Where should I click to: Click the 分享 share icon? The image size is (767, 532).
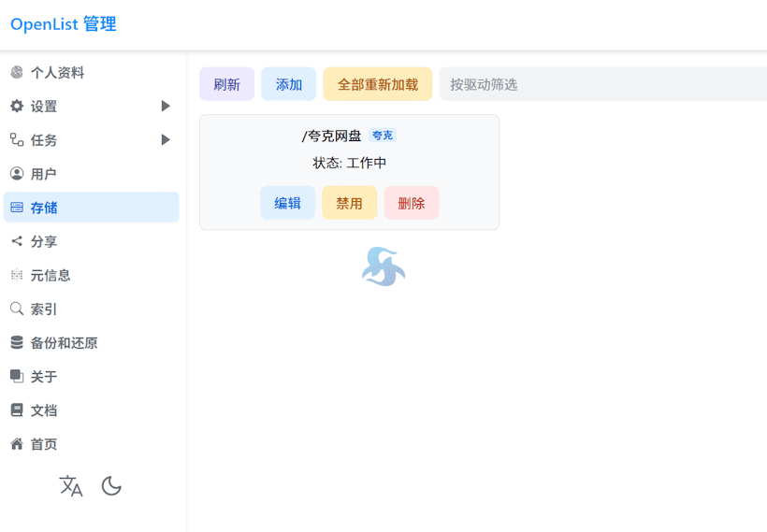17,241
